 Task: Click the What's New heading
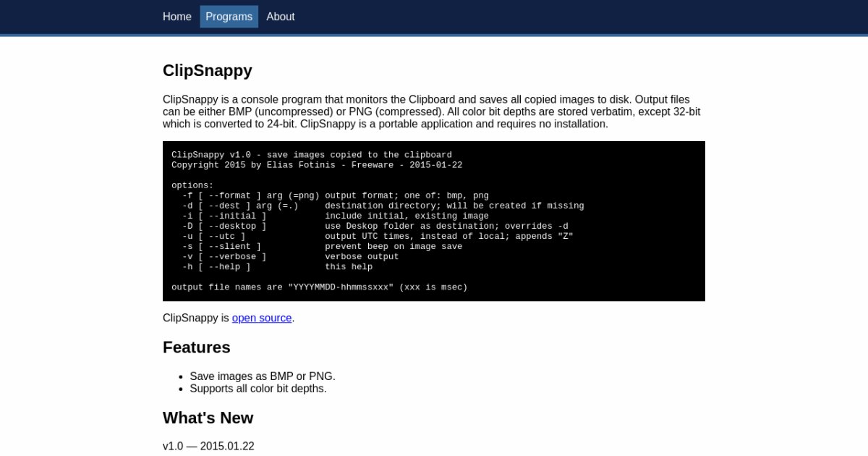208,418
